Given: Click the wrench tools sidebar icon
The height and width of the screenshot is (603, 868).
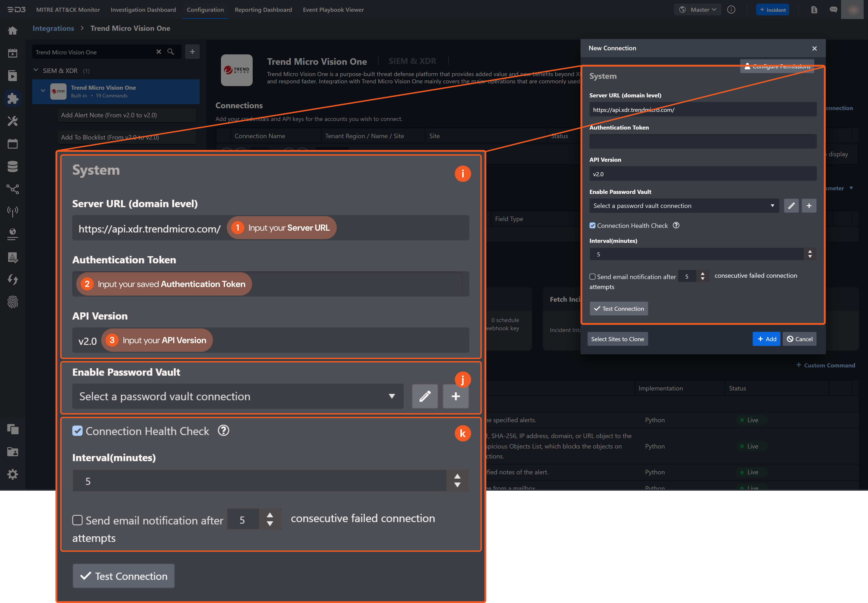Looking at the screenshot, I should pyautogui.click(x=12, y=121).
